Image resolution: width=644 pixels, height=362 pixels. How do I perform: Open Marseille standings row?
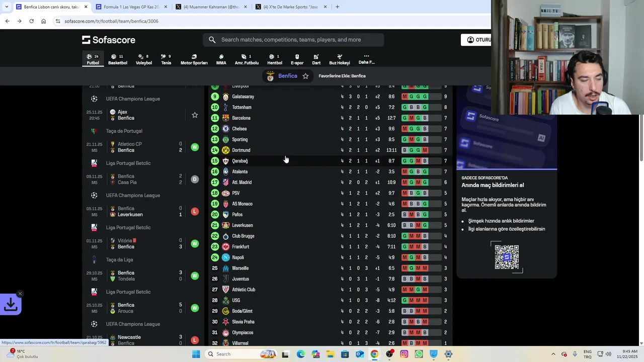coord(330,268)
